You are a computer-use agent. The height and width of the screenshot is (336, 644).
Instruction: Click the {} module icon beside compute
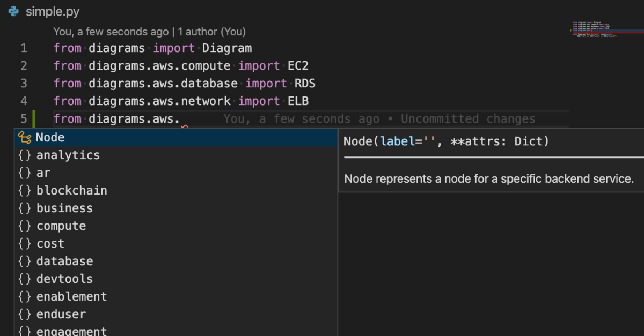point(25,226)
